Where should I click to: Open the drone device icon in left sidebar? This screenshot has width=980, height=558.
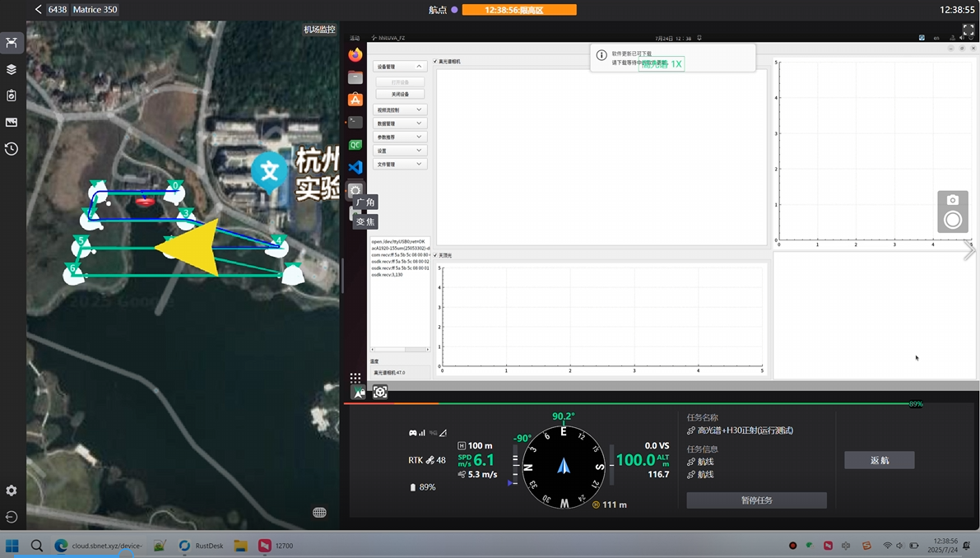click(12, 43)
